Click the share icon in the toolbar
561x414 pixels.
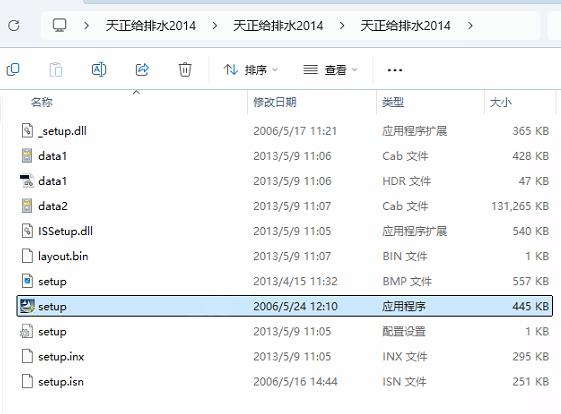click(142, 69)
